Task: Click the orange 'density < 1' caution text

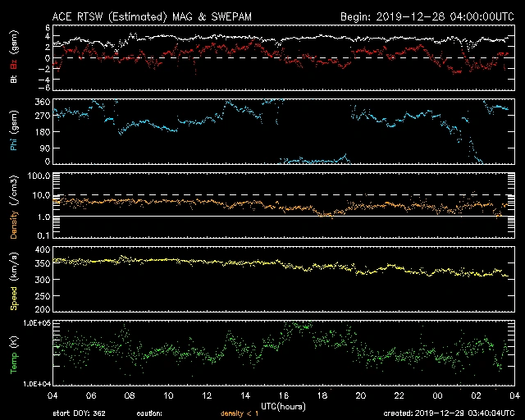Action: click(240, 413)
